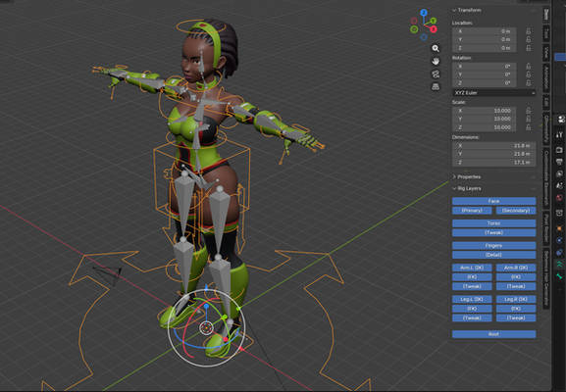Toggle camera view icon in viewport
The height and width of the screenshot is (392, 566).
pos(436,73)
